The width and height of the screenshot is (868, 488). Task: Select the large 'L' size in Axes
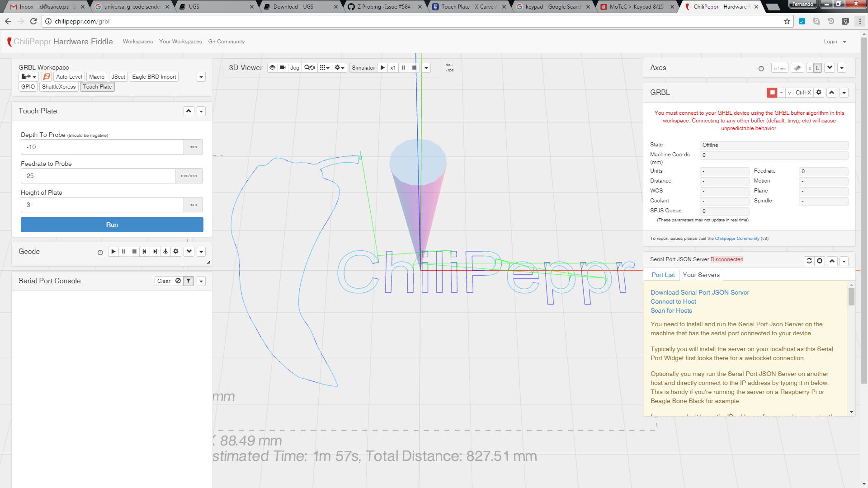coord(817,68)
